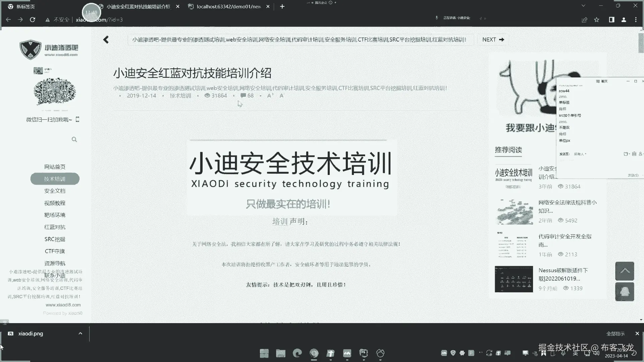Click the 网络安全法律法规 article thumbnail
644x362 pixels.
click(514, 212)
